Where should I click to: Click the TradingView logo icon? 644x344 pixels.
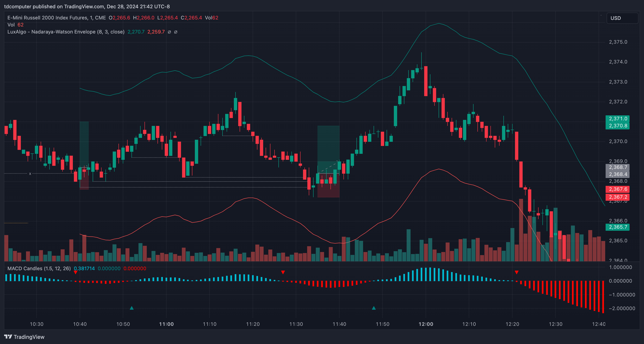coord(8,337)
